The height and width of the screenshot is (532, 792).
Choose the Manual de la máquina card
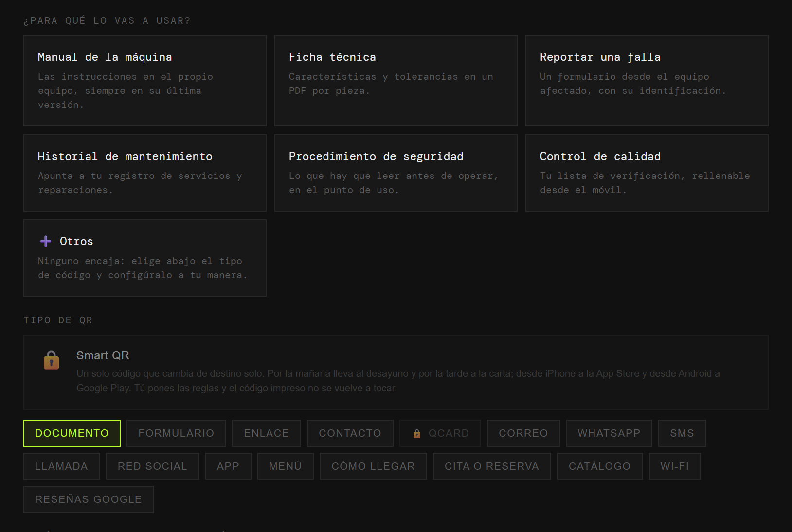point(145,81)
